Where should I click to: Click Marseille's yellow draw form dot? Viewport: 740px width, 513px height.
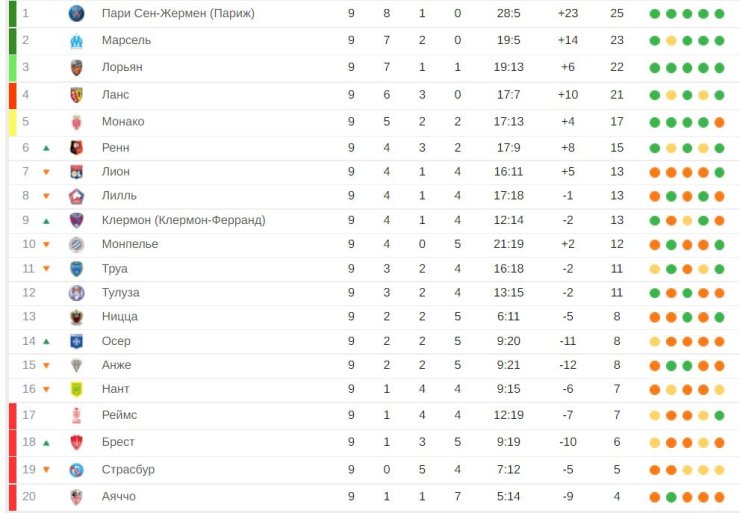671,41
